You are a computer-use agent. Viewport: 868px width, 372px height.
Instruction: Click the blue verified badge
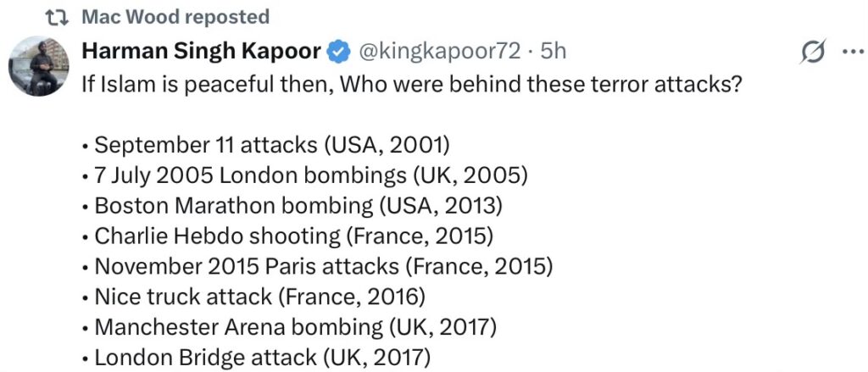(x=338, y=52)
